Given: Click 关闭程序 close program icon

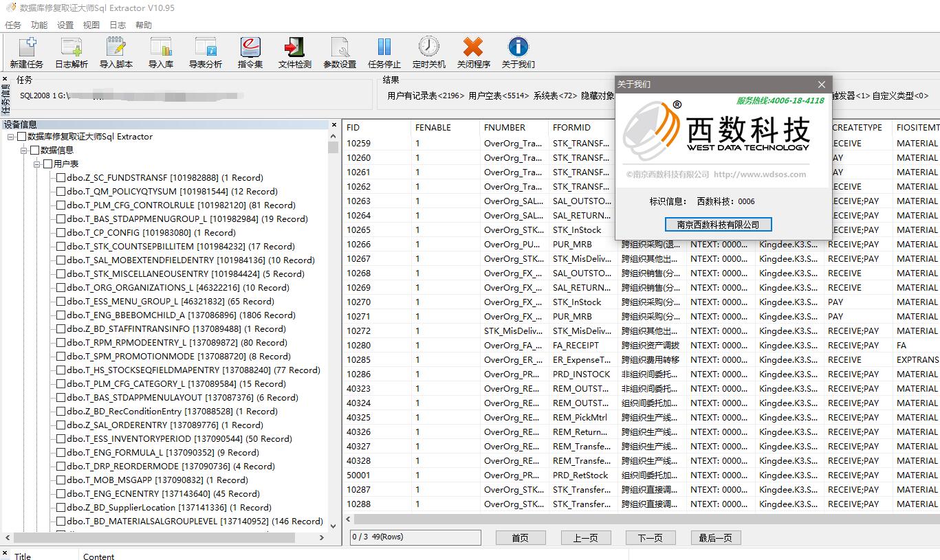Looking at the screenshot, I should click(x=474, y=53).
